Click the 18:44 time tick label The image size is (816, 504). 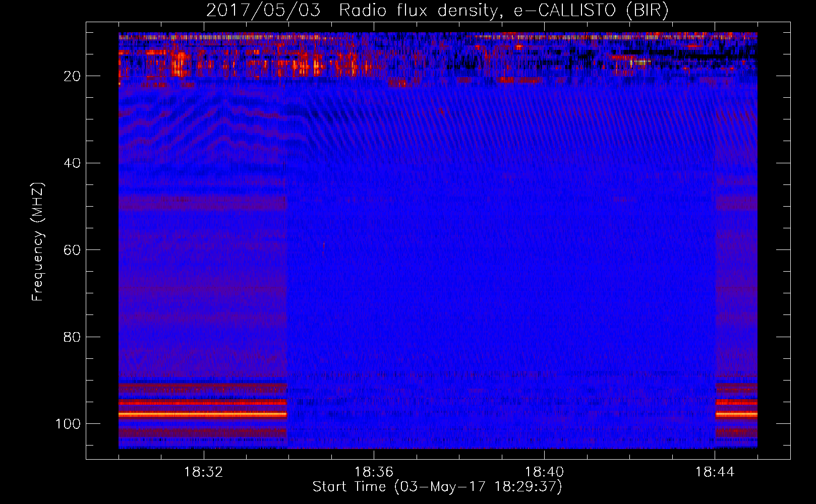pyautogui.click(x=715, y=472)
